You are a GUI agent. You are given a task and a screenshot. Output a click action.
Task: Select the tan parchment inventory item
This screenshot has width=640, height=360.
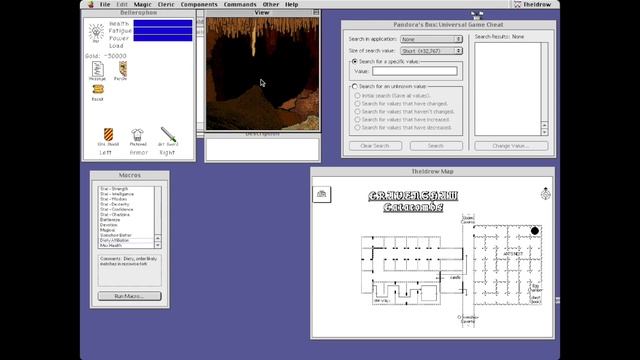(x=122, y=70)
